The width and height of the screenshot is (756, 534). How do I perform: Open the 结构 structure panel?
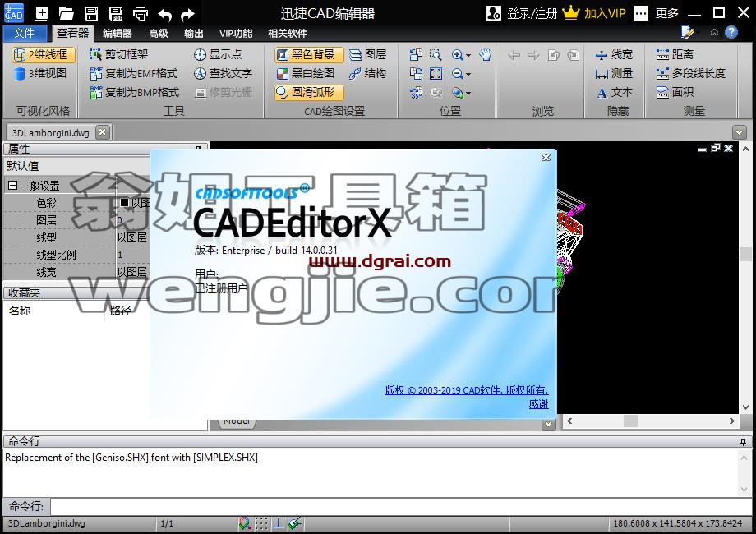[x=367, y=73]
